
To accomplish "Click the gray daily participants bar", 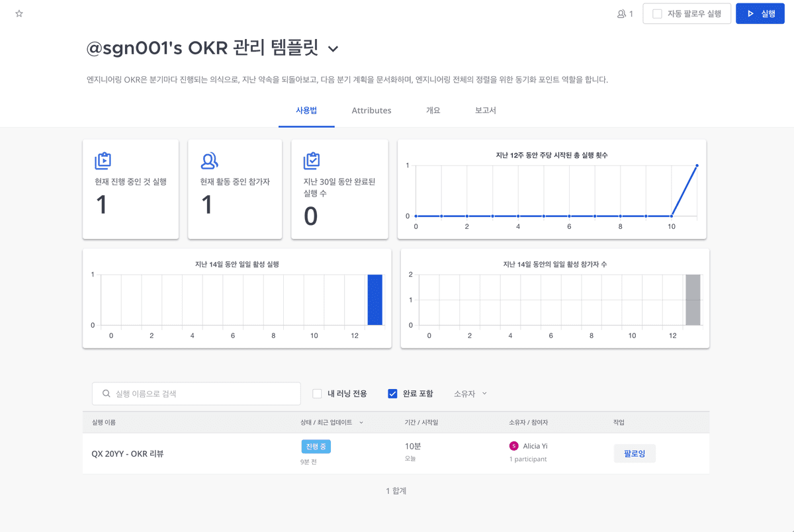I will pos(693,300).
